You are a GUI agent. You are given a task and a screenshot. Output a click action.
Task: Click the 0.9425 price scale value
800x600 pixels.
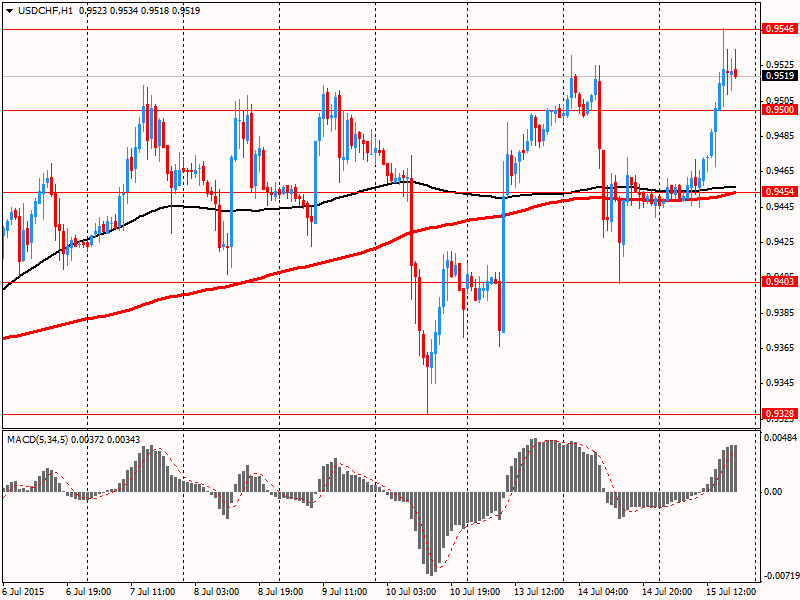click(781, 241)
